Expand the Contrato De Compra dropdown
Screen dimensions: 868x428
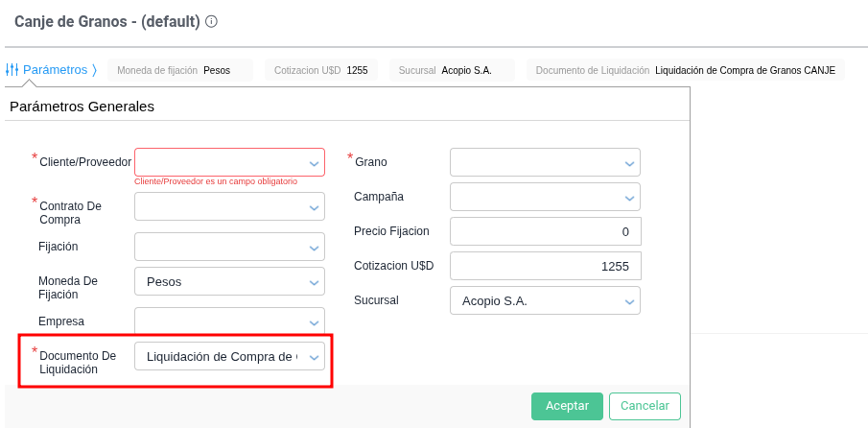(x=229, y=206)
